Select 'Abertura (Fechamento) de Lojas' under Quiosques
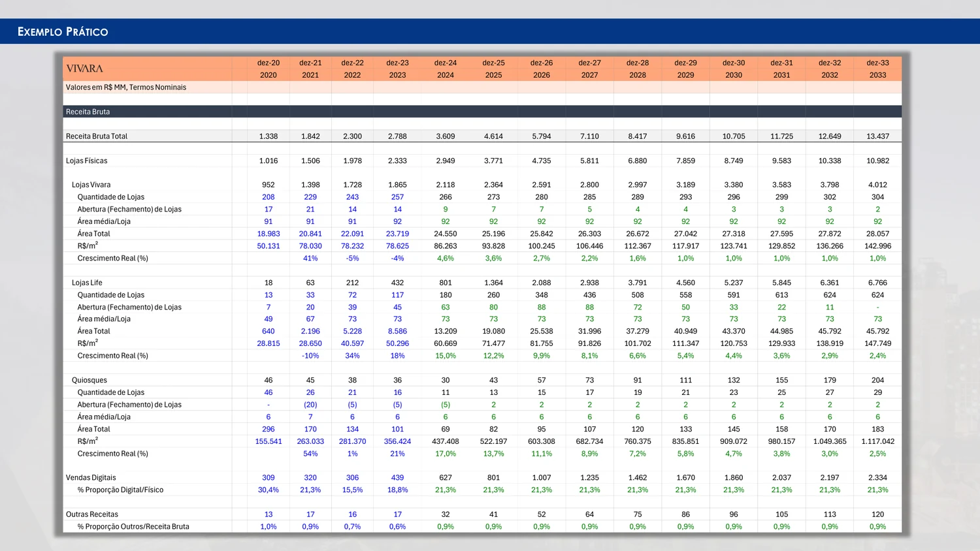The height and width of the screenshot is (551, 980). 129,405
